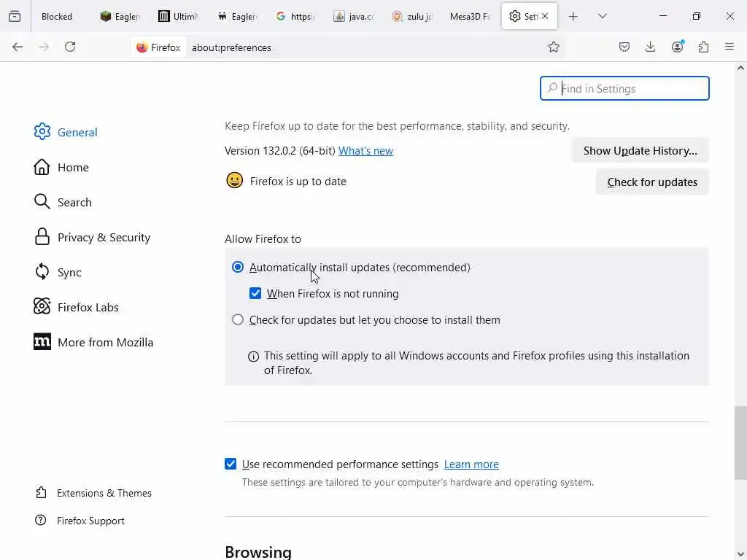
Task: Open the Firefox View icon
Action: click(15, 16)
